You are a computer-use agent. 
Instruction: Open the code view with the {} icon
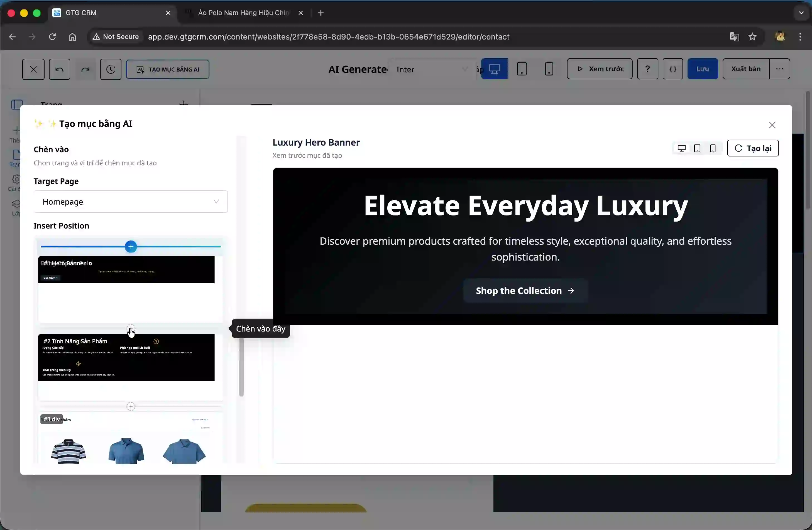(672, 69)
